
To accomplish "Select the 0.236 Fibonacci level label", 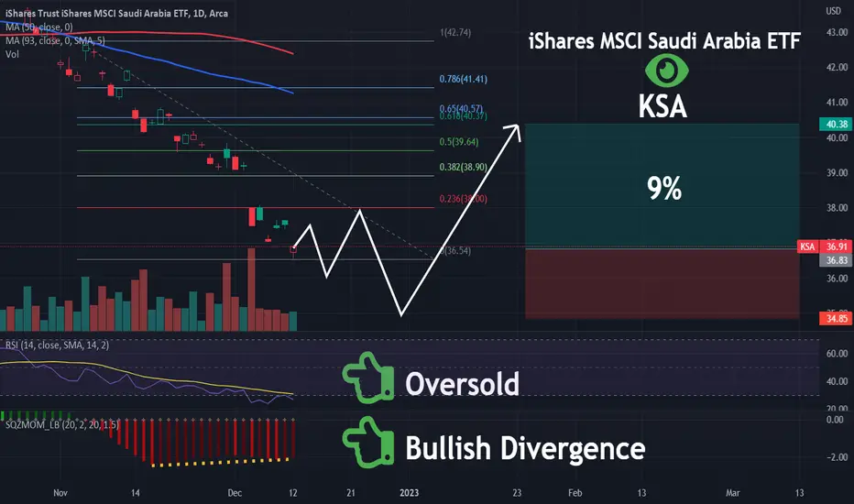I will [x=464, y=199].
